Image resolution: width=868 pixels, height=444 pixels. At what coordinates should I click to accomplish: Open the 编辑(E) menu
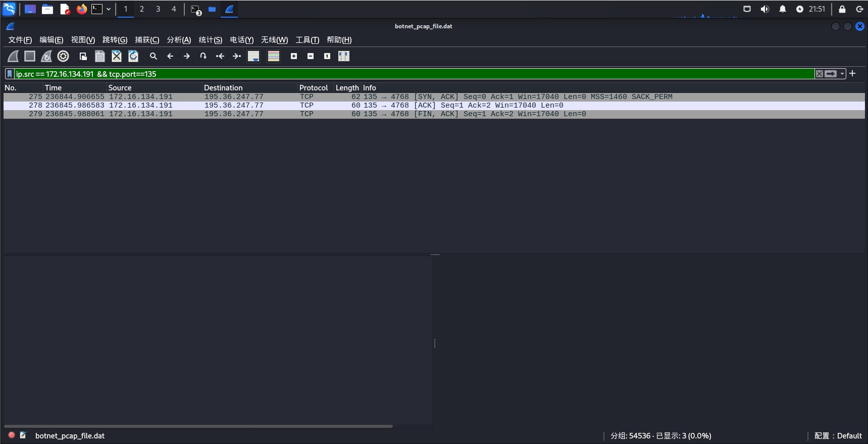click(x=52, y=40)
